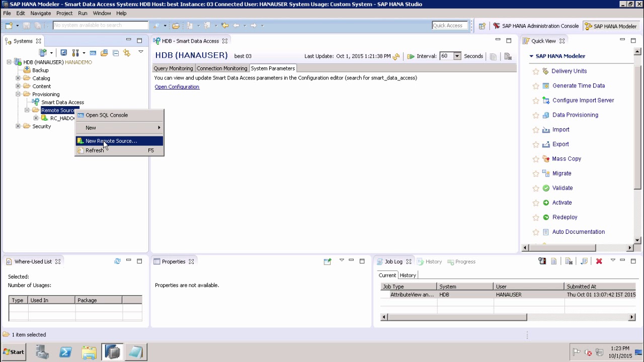Click Mass Copy in Quick View
This screenshot has height=362, width=644.
(567, 158)
